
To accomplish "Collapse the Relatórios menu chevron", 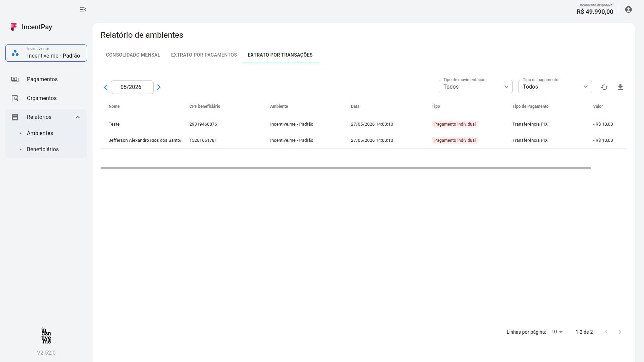I will (x=78, y=117).
